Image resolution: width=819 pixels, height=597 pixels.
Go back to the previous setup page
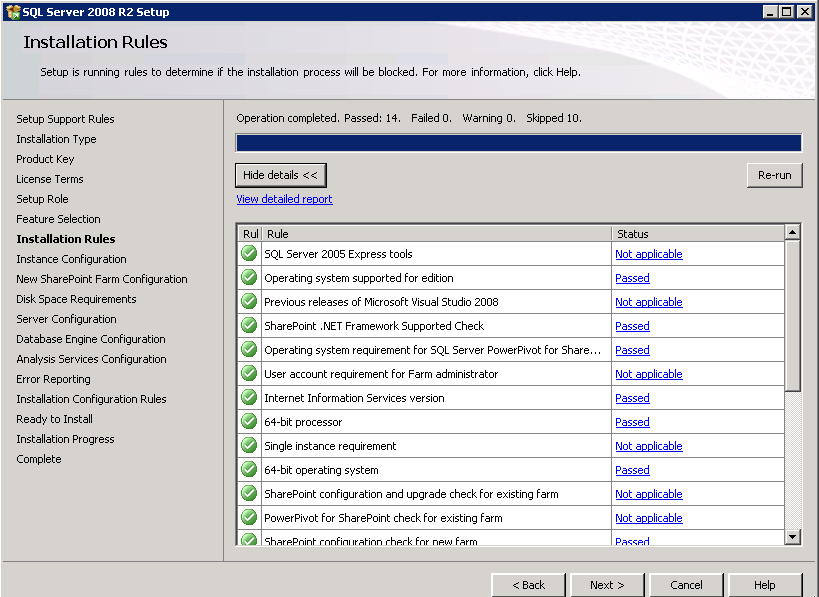click(x=529, y=585)
